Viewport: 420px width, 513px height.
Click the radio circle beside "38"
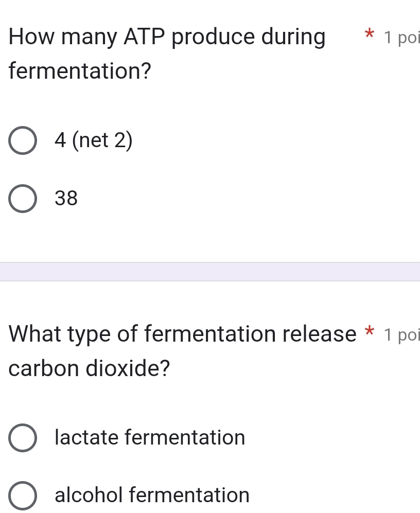coord(22,198)
